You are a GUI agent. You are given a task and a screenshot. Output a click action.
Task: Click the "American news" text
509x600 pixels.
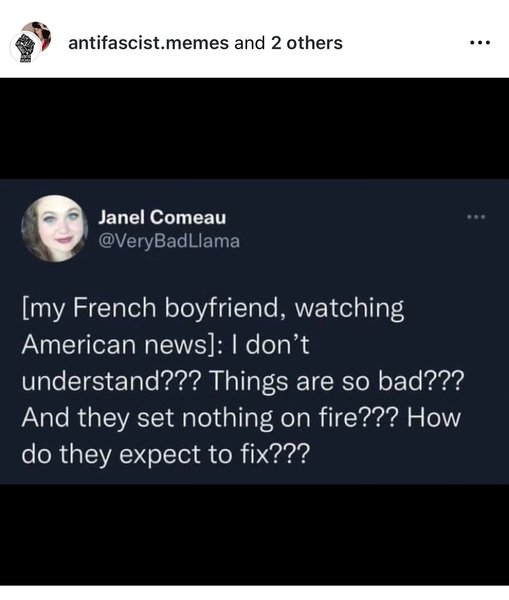[114, 345]
